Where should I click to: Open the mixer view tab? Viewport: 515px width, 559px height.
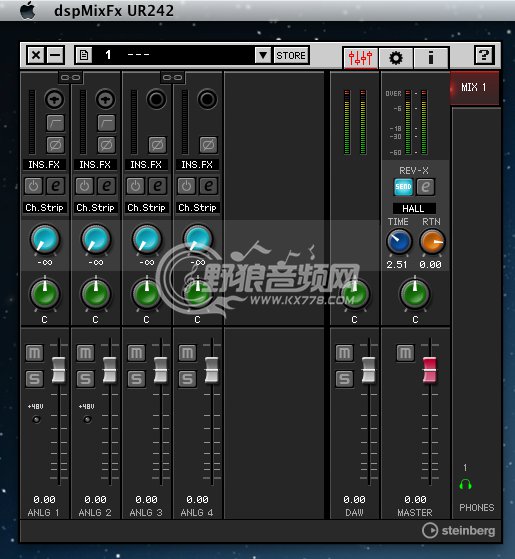pos(360,57)
